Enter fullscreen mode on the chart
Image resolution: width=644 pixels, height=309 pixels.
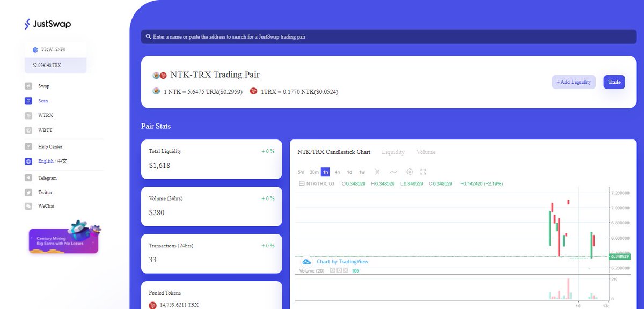tap(423, 172)
